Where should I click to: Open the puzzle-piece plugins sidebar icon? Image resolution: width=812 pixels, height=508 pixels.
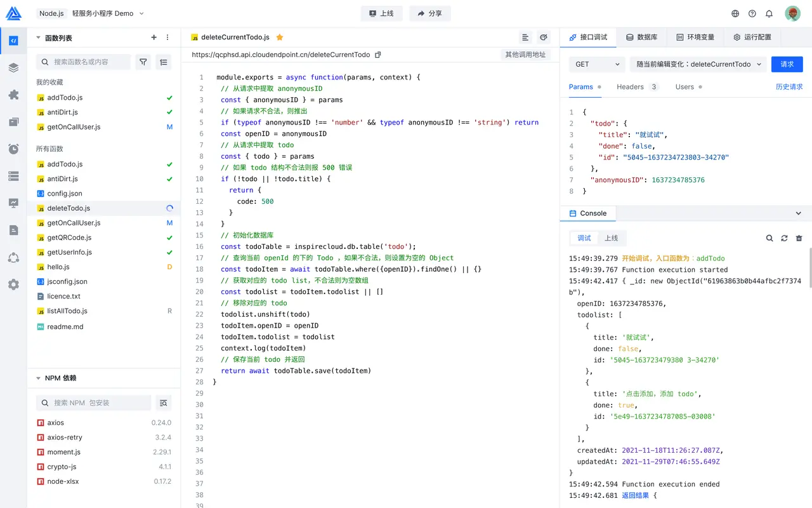click(13, 95)
